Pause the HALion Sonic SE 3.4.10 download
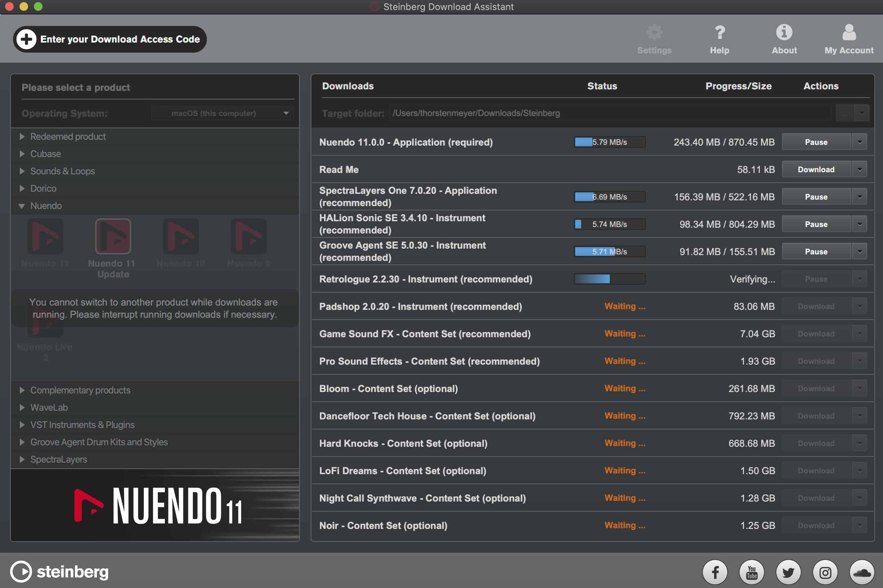This screenshot has width=883, height=588. click(x=816, y=224)
